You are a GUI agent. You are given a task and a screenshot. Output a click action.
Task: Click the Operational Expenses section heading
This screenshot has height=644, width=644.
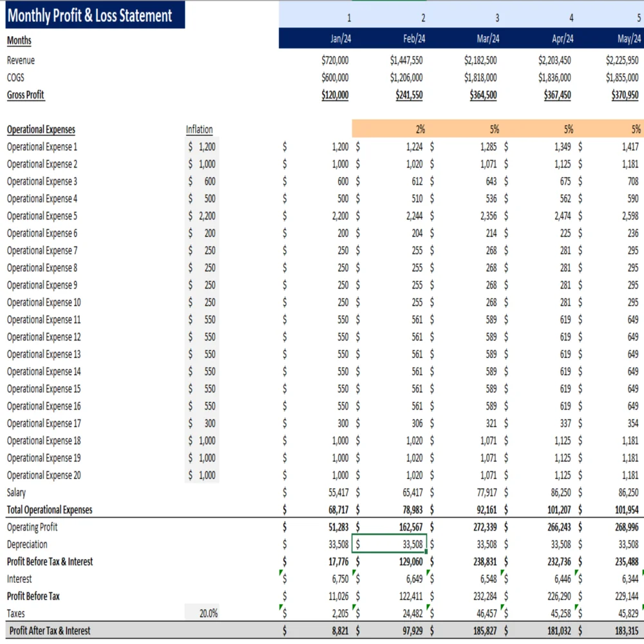pos(41,129)
